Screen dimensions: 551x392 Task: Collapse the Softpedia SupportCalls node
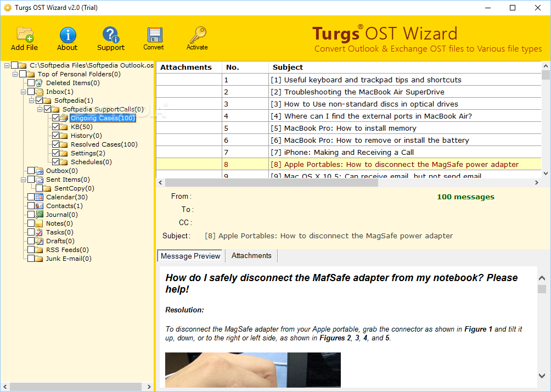pos(40,109)
